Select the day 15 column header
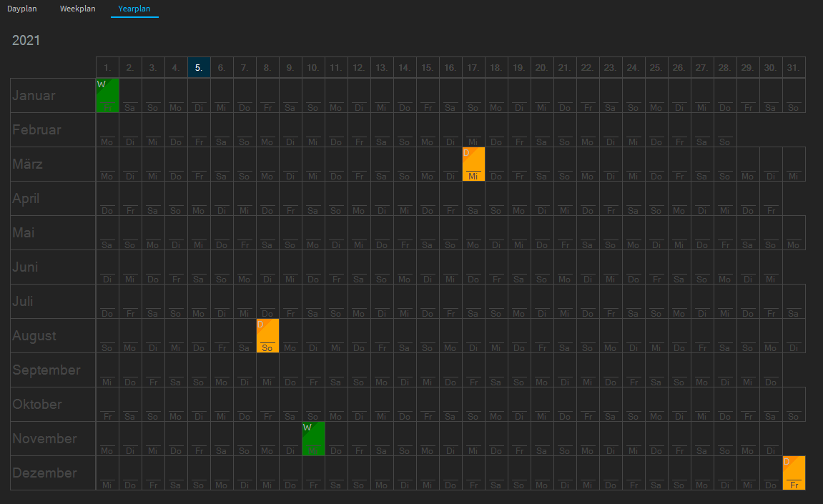This screenshot has width=823, height=504. 428,68
